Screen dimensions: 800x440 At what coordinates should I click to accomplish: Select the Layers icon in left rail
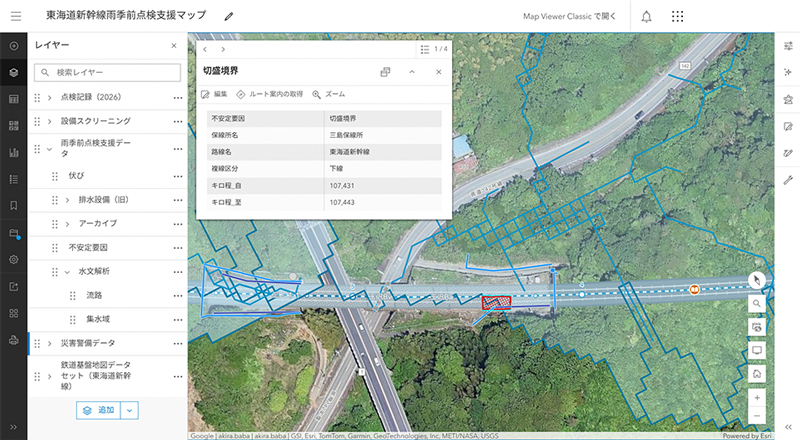[14, 72]
